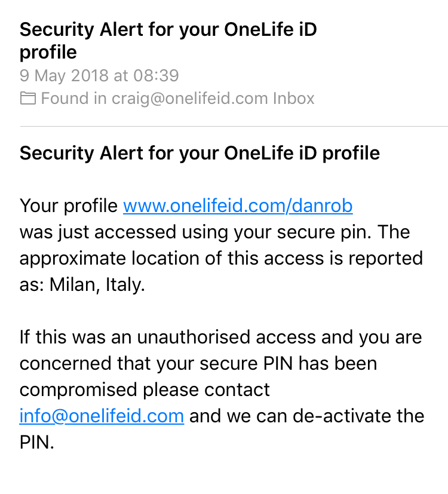Click the text 'compromised please contact'

(x=145, y=390)
